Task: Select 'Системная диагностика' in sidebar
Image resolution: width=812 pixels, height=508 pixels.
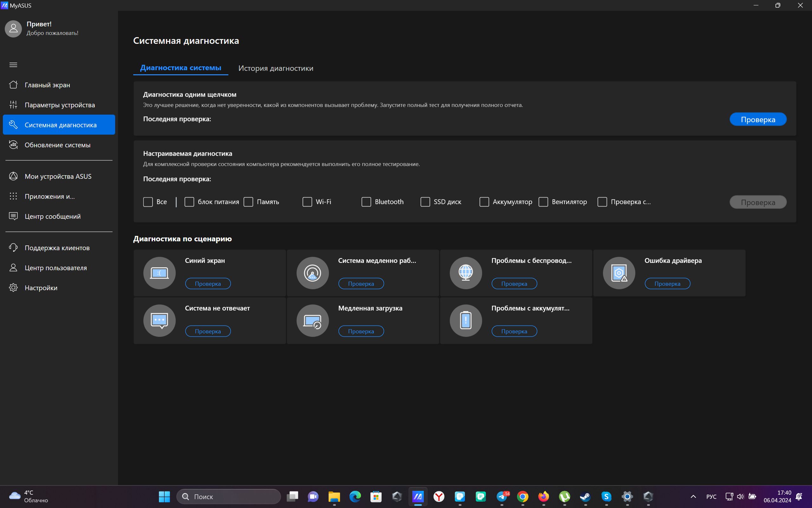Action: pos(59,125)
